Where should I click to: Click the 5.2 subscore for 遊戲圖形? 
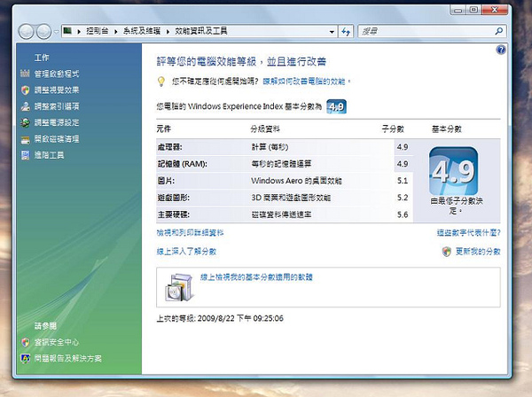click(403, 198)
